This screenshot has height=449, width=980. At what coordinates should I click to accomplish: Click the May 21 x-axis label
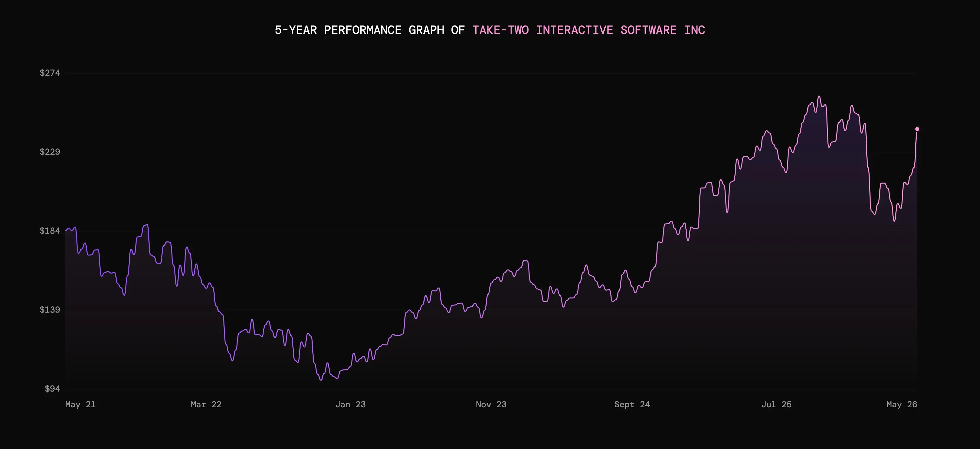point(80,405)
